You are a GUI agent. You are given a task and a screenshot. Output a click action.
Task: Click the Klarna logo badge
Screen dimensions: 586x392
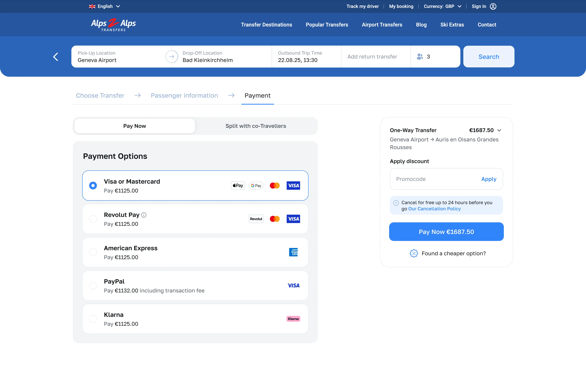tap(293, 319)
